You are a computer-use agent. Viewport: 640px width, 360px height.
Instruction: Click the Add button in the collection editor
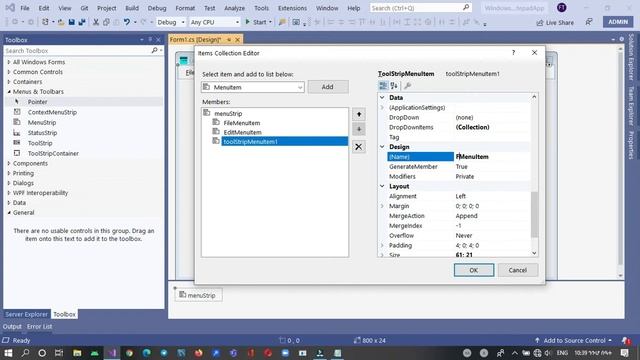tap(328, 87)
